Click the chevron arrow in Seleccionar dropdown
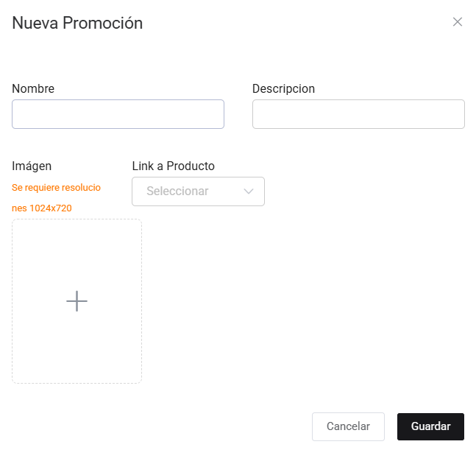 (x=249, y=191)
